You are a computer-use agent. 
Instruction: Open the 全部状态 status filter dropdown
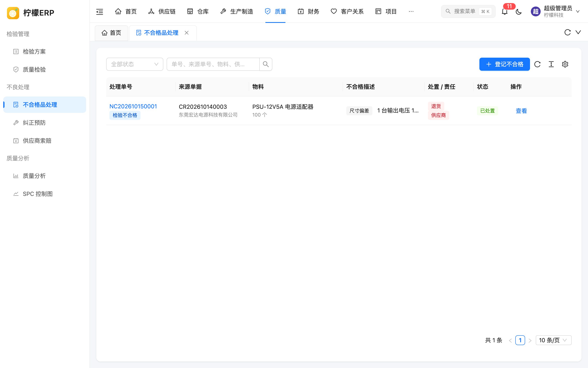(135, 64)
